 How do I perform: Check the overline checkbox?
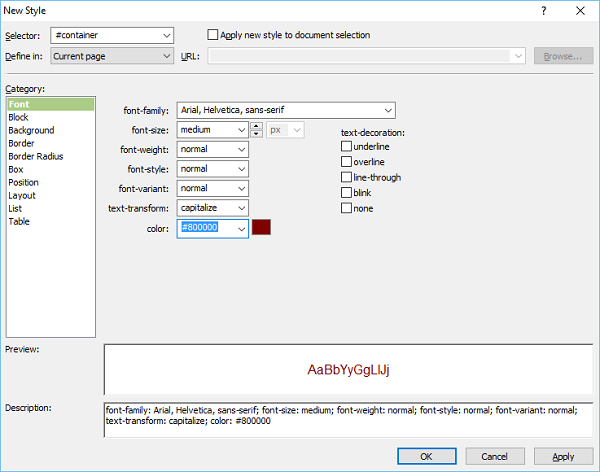click(x=347, y=162)
